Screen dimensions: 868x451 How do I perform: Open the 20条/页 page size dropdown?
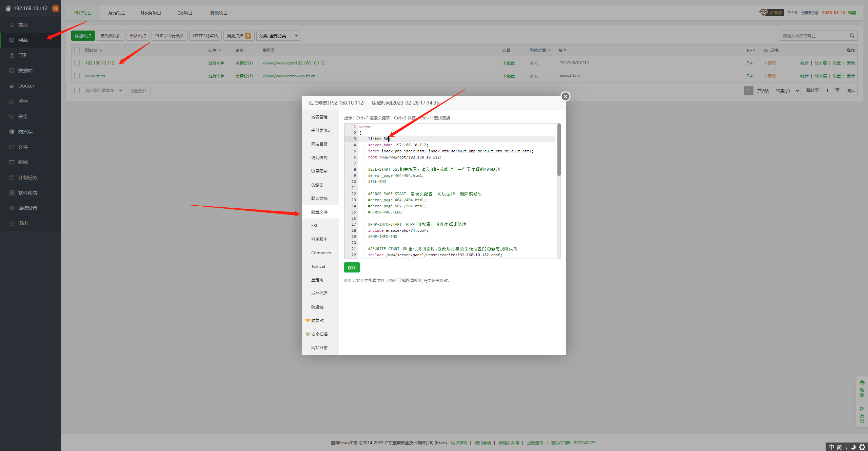787,91
